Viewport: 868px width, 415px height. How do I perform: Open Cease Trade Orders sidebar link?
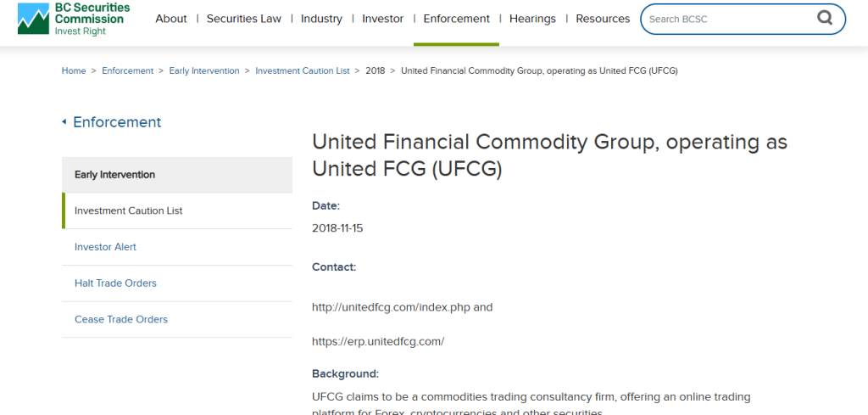coord(177,320)
